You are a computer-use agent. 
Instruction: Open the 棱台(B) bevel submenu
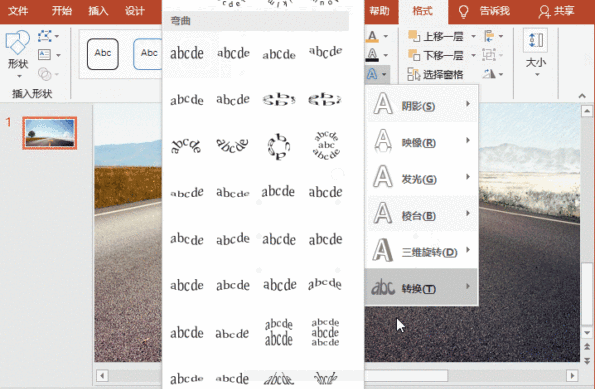421,214
